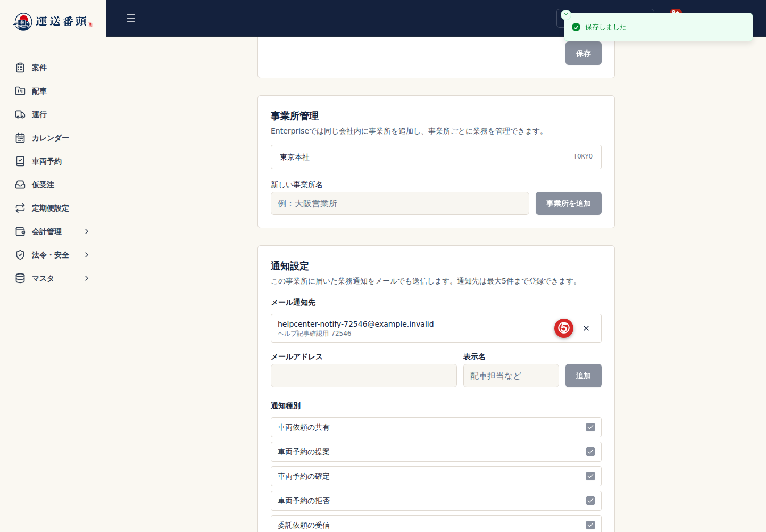Image resolution: width=766 pixels, height=532 pixels.
Task: Focus the 新しい事業所名 input field
Action: point(400,203)
